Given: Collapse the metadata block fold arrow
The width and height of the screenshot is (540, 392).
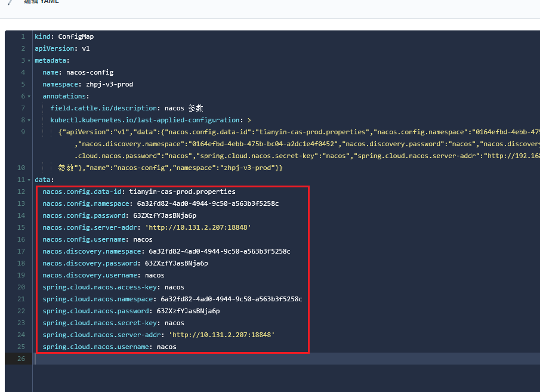Looking at the screenshot, I should click(x=29, y=61).
